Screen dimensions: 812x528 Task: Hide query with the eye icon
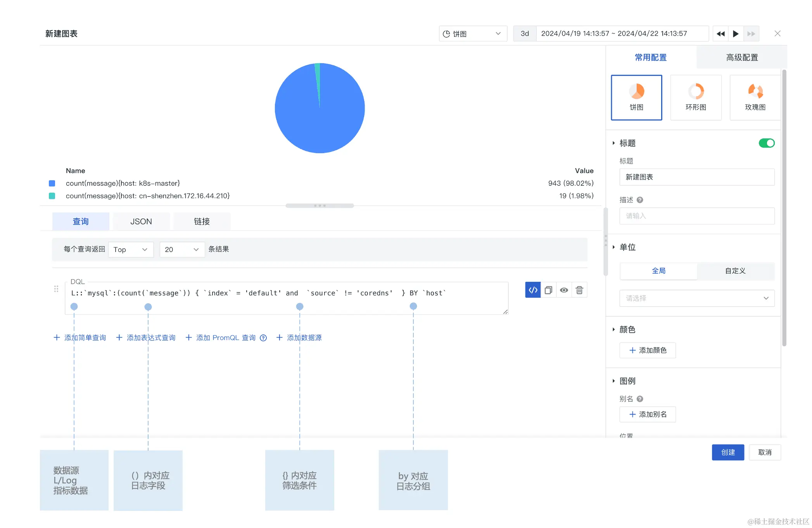[564, 290]
